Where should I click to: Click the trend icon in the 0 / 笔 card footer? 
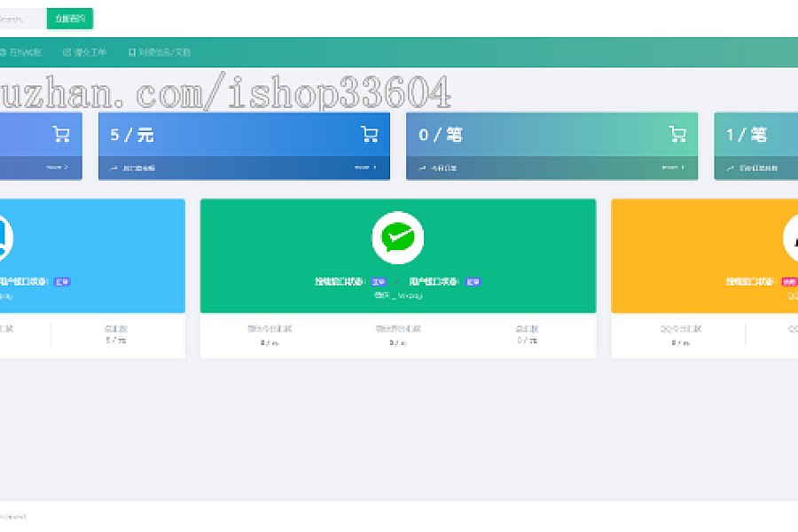point(422,168)
